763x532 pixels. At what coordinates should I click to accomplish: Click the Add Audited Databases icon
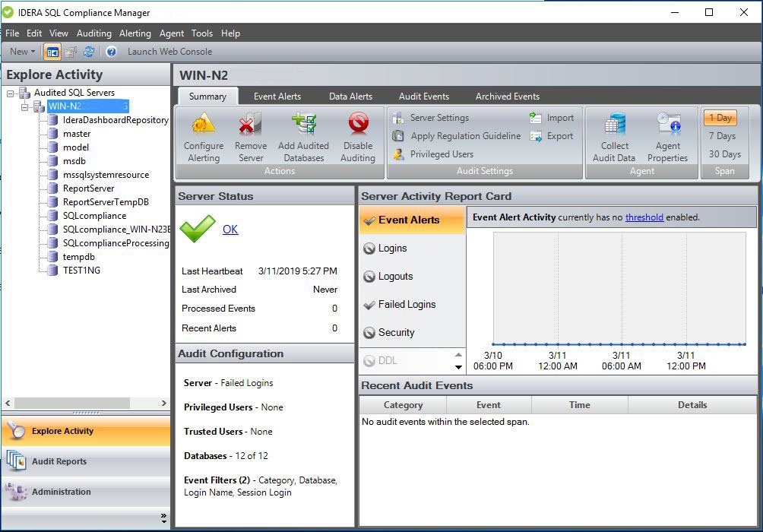[304, 138]
